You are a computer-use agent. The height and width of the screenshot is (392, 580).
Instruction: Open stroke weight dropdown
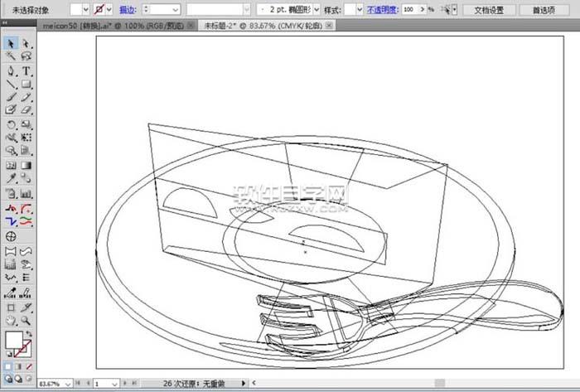pos(176,10)
